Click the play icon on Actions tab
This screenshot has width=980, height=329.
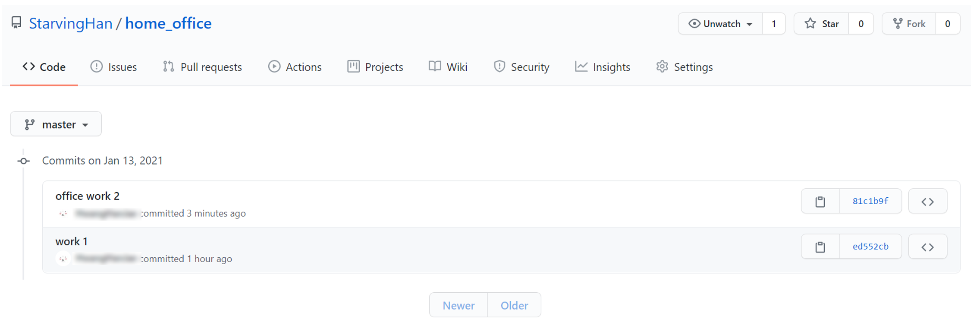point(274,66)
